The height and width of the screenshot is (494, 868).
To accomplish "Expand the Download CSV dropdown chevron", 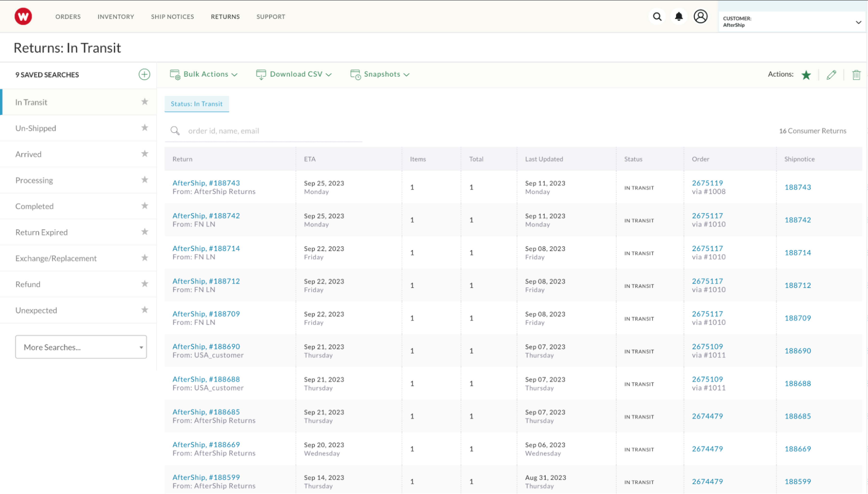I will pyautogui.click(x=329, y=75).
